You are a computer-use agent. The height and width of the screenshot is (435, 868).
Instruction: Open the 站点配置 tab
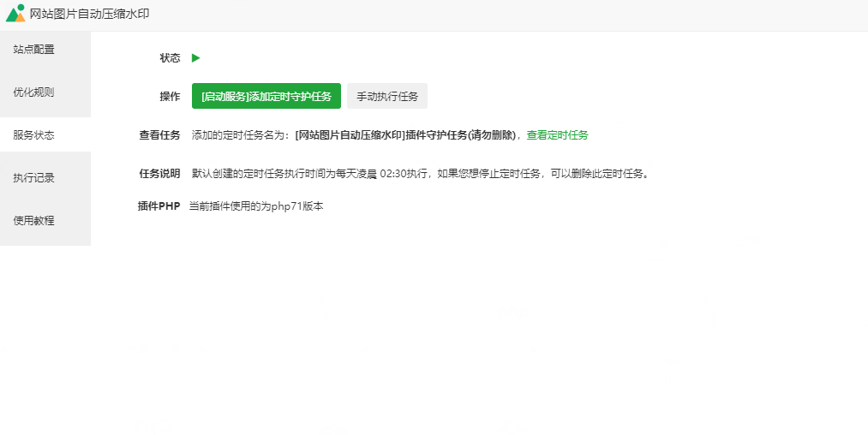(x=45, y=50)
